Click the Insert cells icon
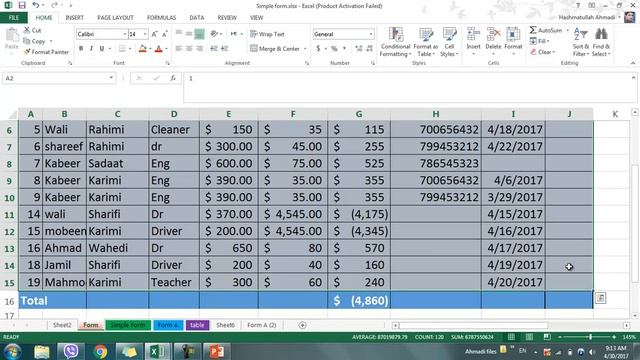The width and height of the screenshot is (640, 360). tap(473, 34)
